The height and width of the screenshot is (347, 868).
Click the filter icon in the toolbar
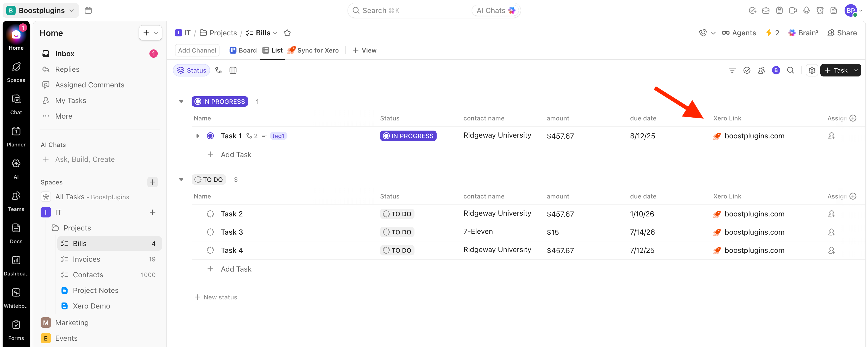pyautogui.click(x=732, y=70)
